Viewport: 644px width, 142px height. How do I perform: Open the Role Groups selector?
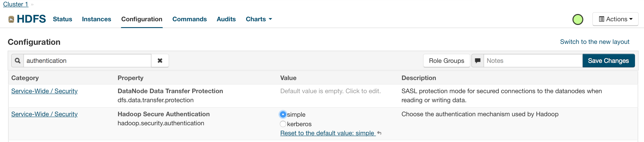point(446,61)
